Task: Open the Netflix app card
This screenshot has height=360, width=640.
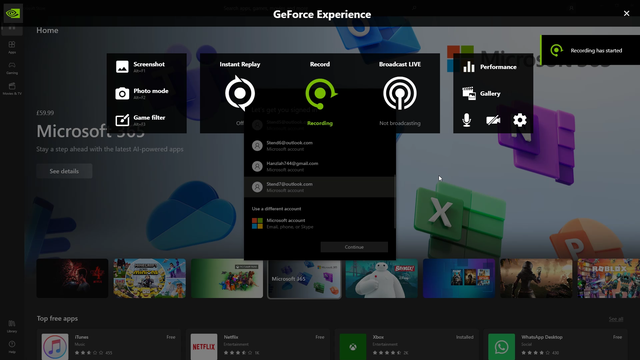Action: (258, 345)
